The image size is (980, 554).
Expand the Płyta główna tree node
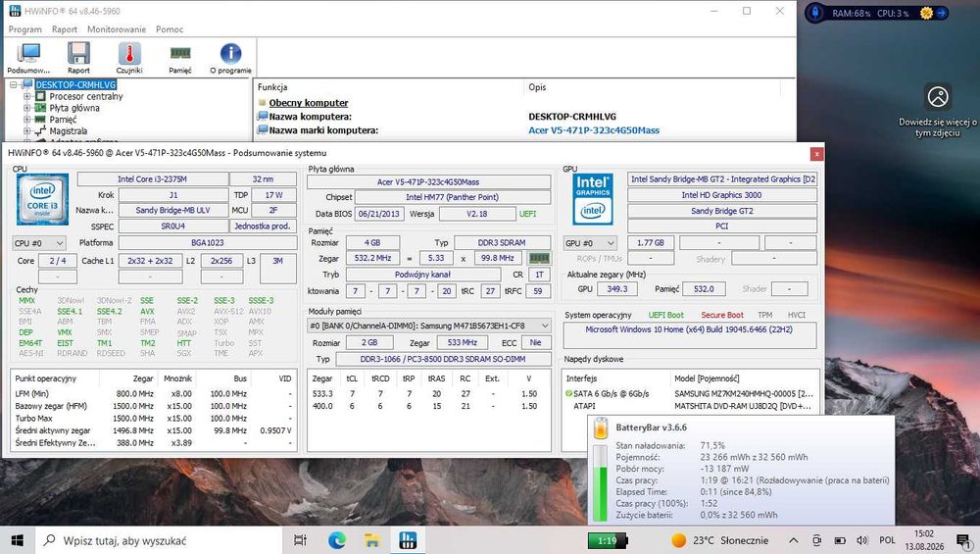(26, 108)
